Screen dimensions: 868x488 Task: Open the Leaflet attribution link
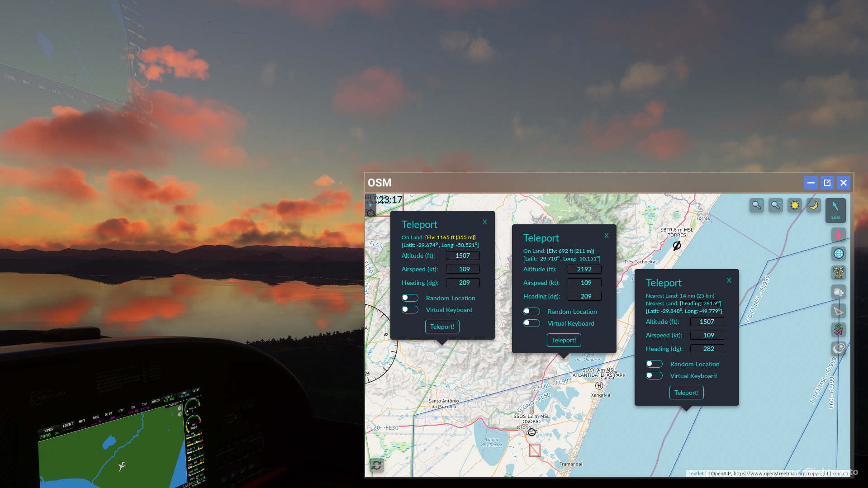(x=695, y=474)
